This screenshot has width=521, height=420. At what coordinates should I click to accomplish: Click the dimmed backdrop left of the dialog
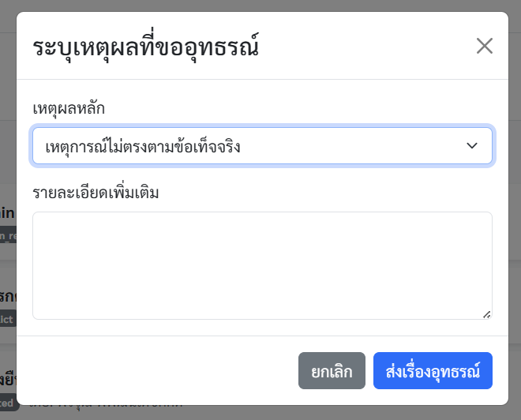click(8, 158)
